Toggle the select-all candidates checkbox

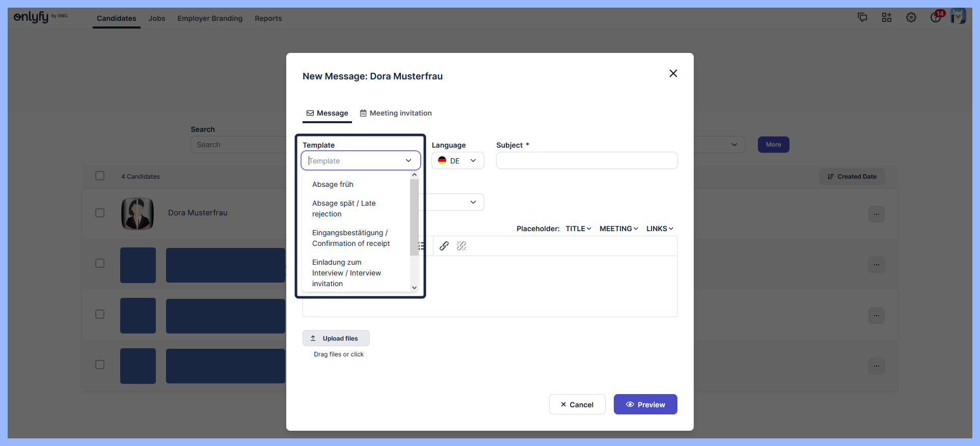pyautogui.click(x=100, y=176)
